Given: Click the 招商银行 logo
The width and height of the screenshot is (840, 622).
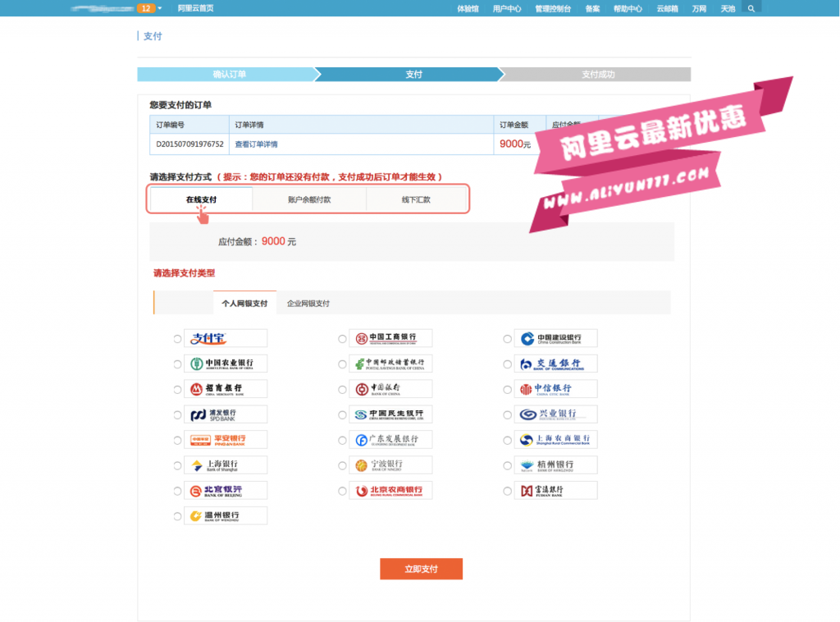Looking at the screenshot, I should tap(226, 389).
